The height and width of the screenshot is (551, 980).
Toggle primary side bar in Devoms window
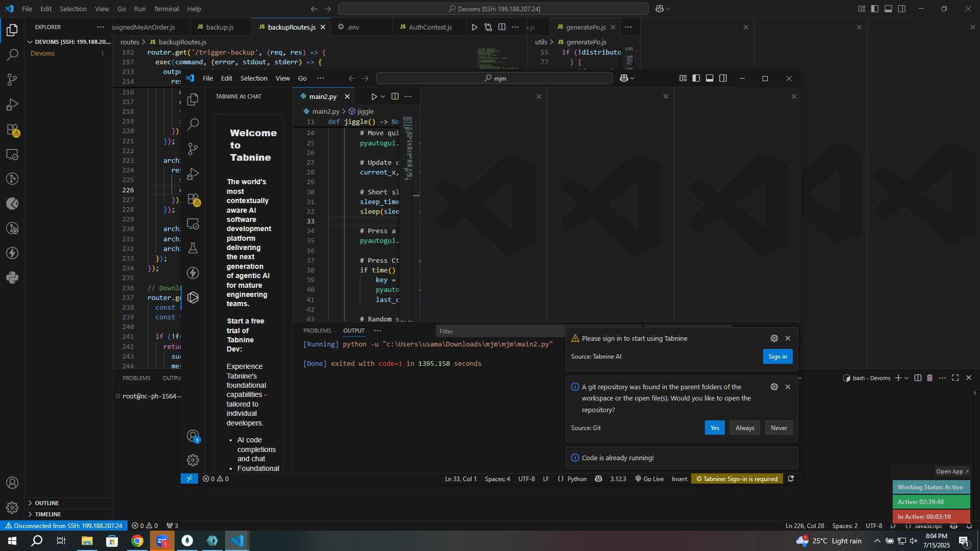[x=875, y=9]
